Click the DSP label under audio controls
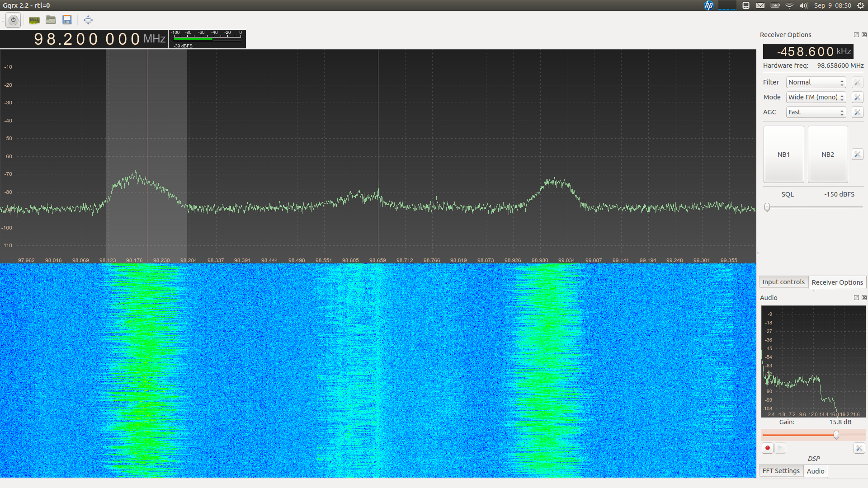Screen dimensions: 868x488 (814, 459)
